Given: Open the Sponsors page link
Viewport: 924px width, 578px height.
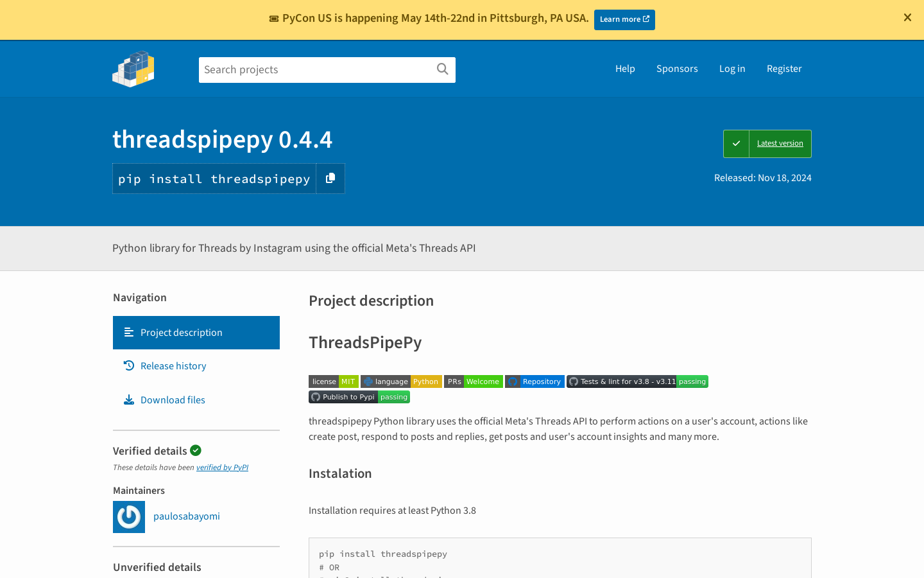Looking at the screenshot, I should coord(677,69).
